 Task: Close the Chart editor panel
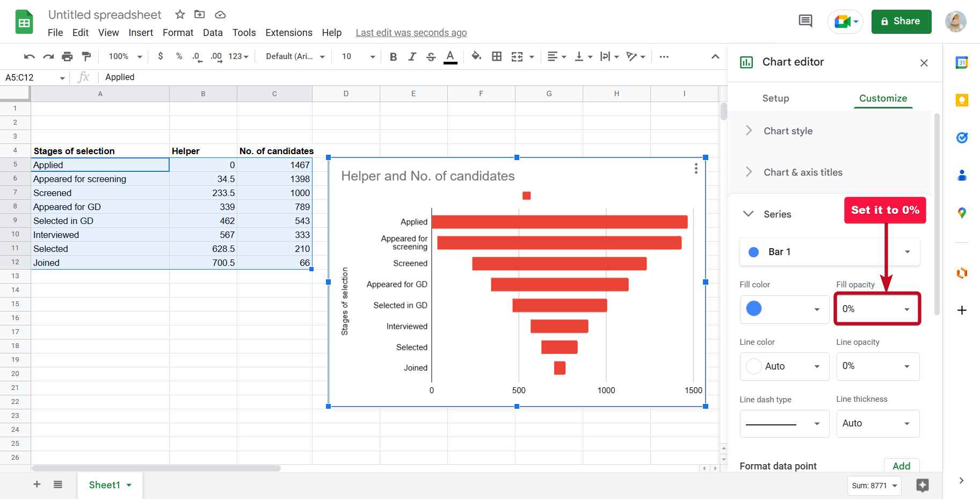924,63
